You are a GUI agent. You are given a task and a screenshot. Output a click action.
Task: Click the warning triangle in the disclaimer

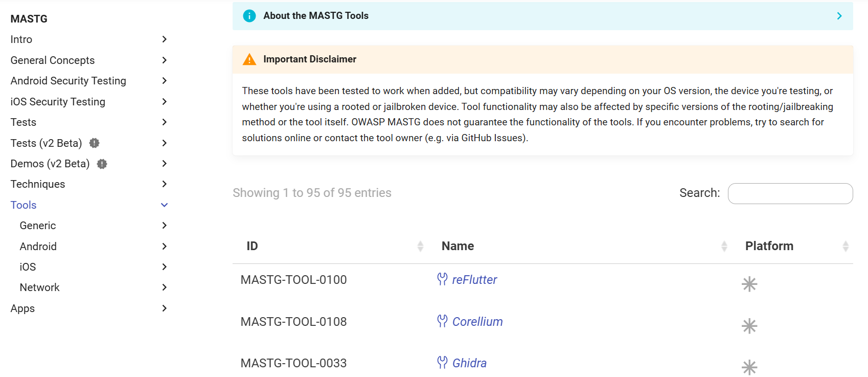click(249, 59)
